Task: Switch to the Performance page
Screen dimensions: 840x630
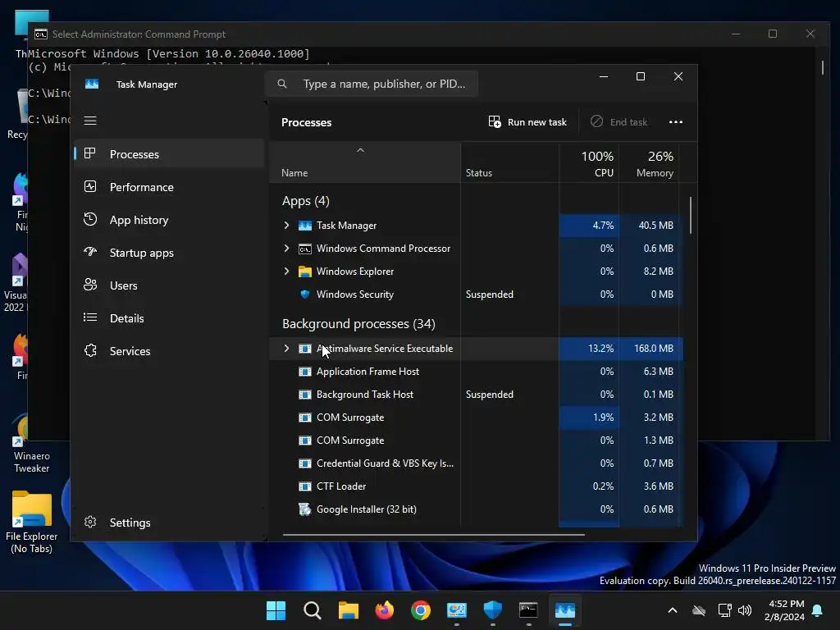Action: point(169,187)
